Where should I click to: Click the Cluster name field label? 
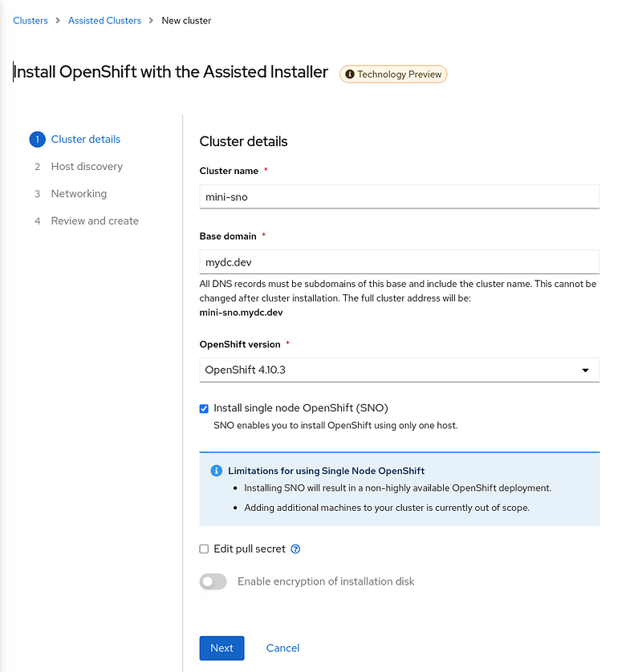click(x=229, y=171)
